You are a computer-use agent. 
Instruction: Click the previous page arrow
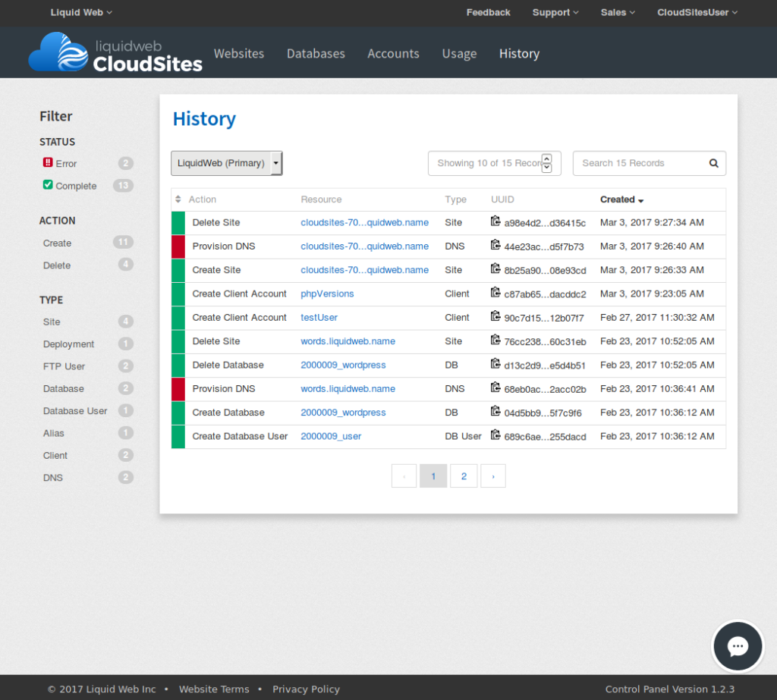pyautogui.click(x=404, y=476)
